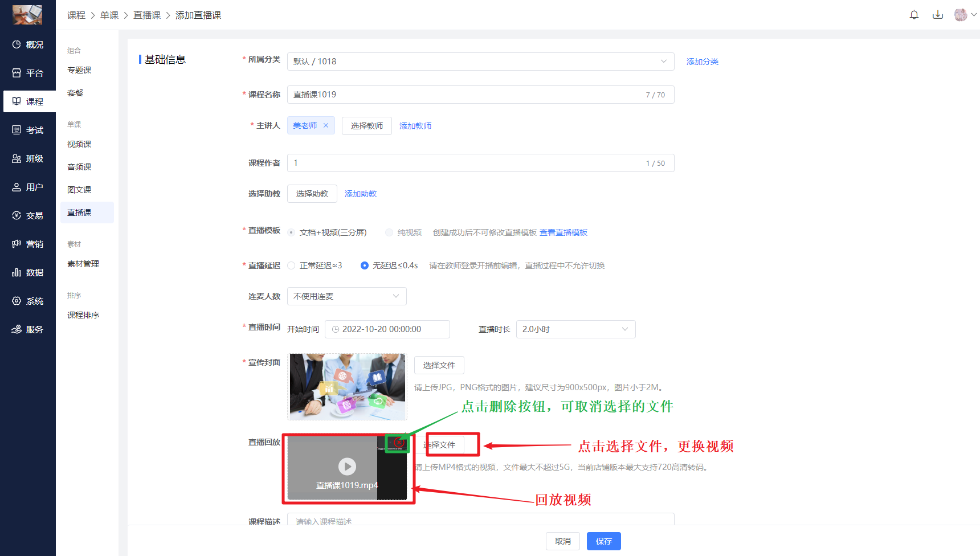The width and height of the screenshot is (980, 556).
Task: Choose 正常延迟≈3 delay option
Action: tap(291, 265)
